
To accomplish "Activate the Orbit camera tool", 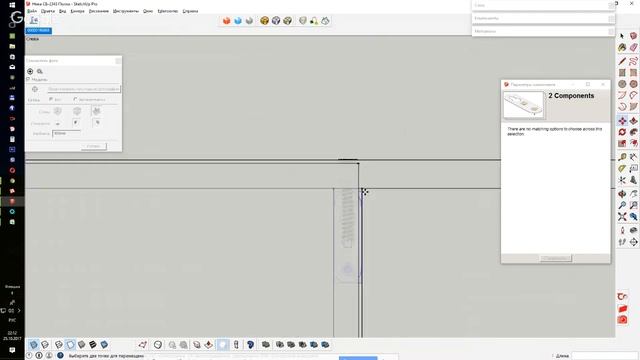I will pyautogui.click(x=622, y=193).
